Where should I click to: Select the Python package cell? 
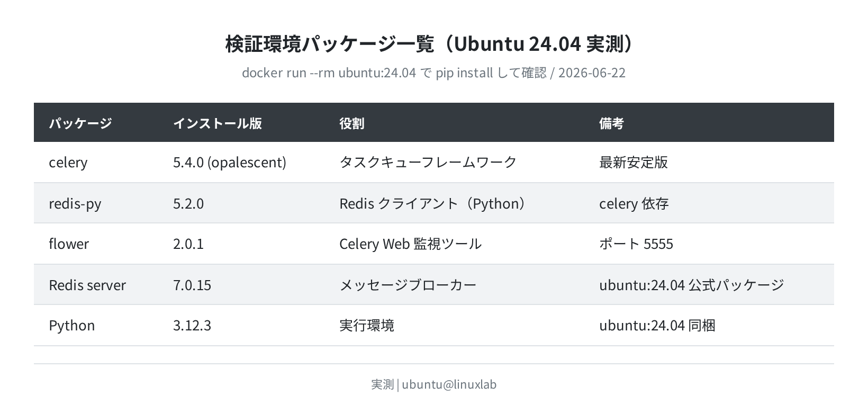tap(72, 325)
